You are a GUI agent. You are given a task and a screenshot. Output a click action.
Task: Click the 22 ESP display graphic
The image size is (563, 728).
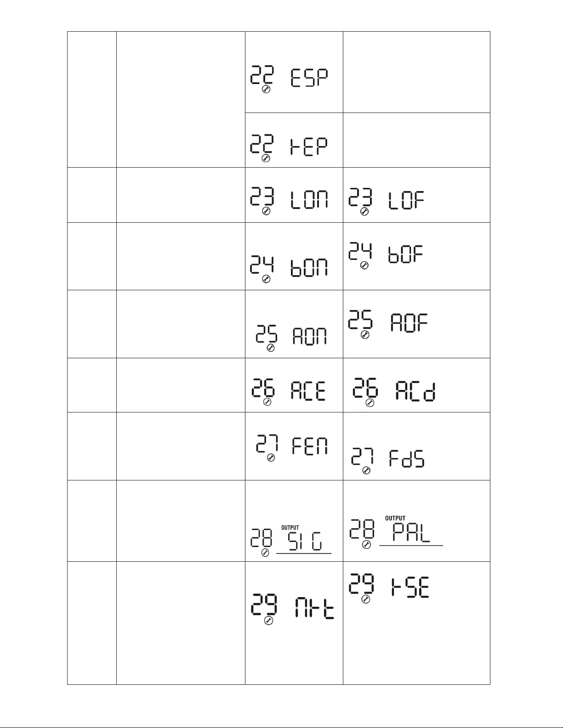290,79
